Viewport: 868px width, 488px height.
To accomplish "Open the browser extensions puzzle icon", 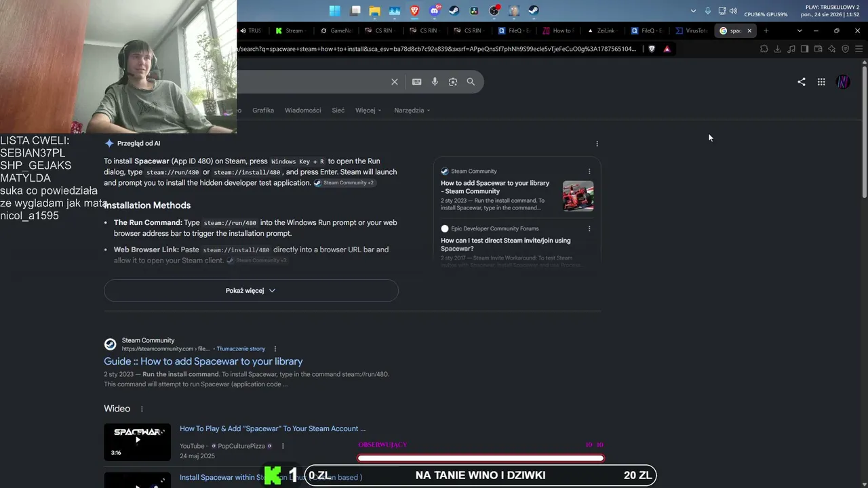I will 764,49.
